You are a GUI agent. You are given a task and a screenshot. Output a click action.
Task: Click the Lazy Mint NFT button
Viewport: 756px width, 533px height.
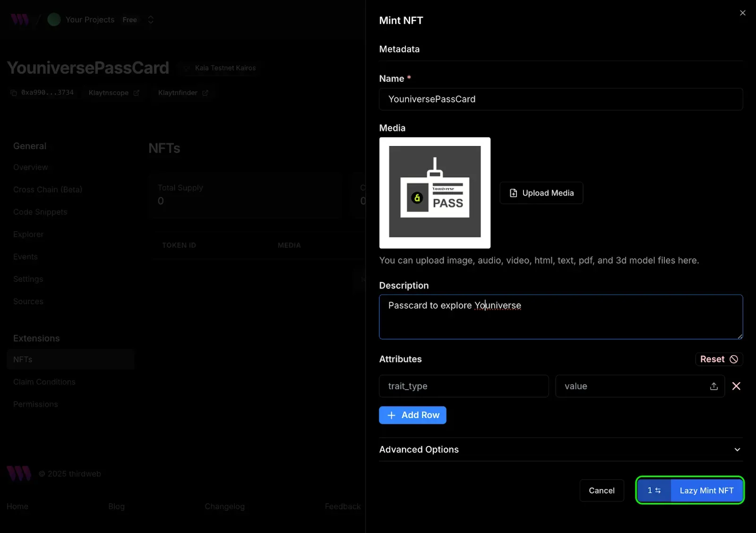pyautogui.click(x=706, y=490)
